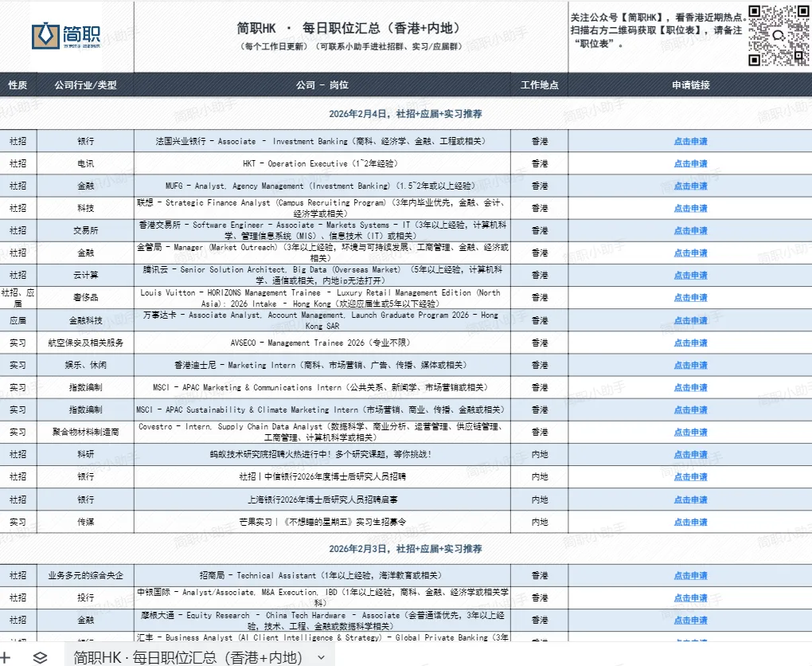Select the 蚂蚁技术研究院招聘 cell

322,454
